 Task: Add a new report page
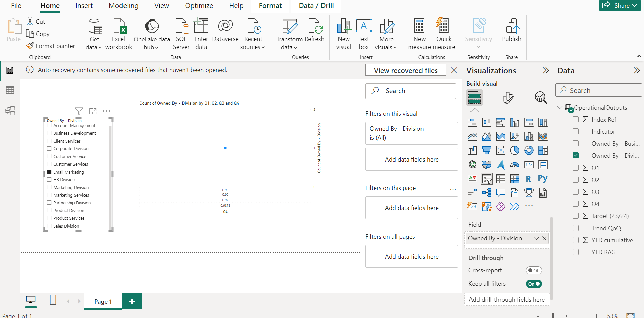pos(132,301)
